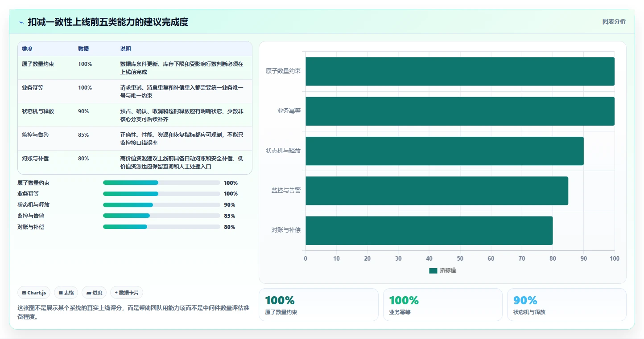
Task: Click the 业务幂等 chart bar
Action: pos(460,111)
